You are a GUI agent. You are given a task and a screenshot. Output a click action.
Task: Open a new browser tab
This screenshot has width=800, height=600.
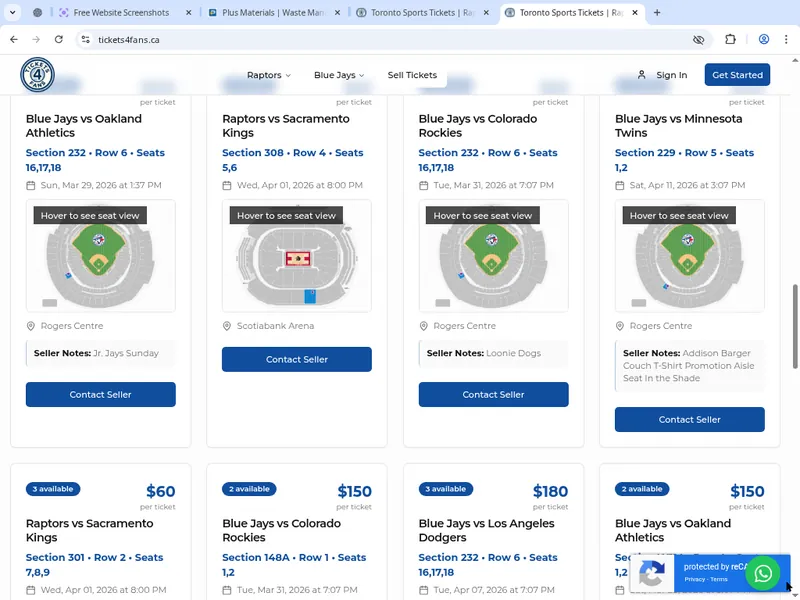point(657,13)
